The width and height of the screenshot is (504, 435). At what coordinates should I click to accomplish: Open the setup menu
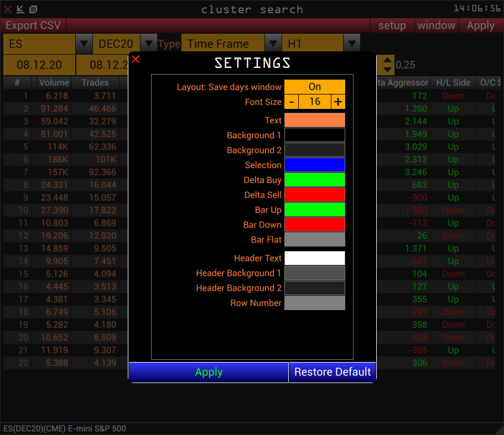click(x=392, y=25)
